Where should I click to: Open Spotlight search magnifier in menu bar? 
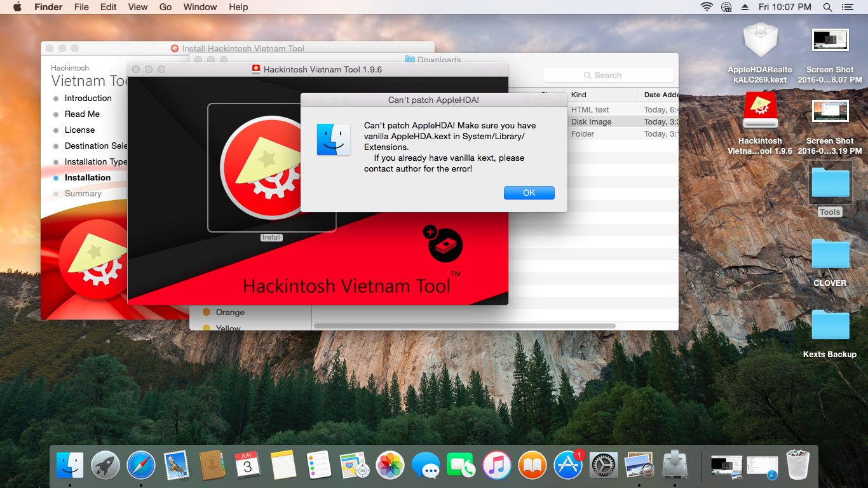pos(827,7)
